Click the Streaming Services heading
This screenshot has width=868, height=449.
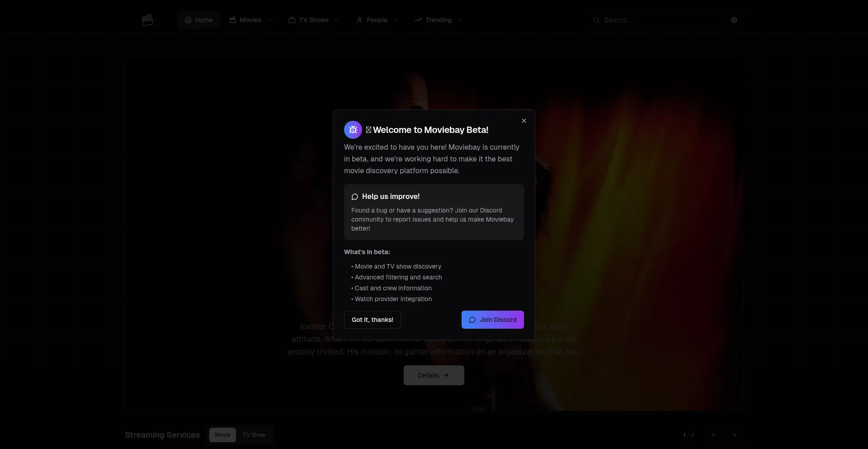pyautogui.click(x=162, y=435)
